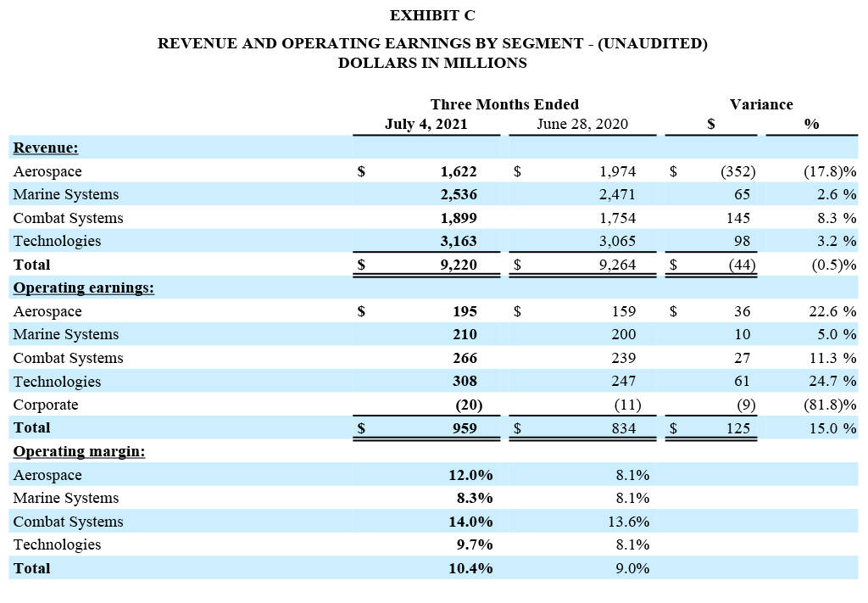Select Combat Systems margin 14.0%
The height and width of the screenshot is (603, 868).
tap(470, 522)
